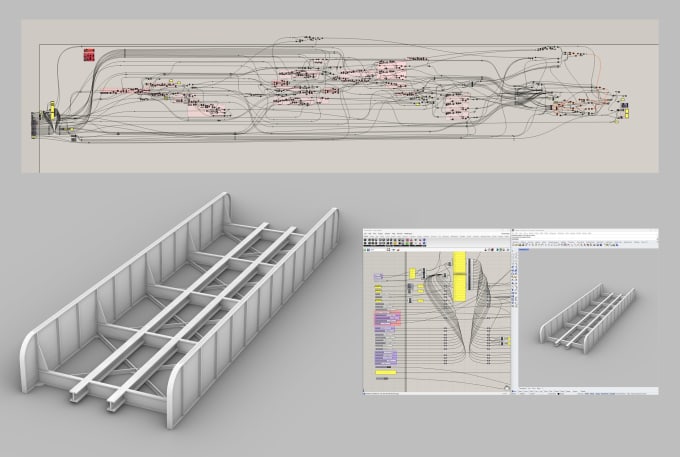Click the compass navigation widget on the Grasshopper canvas
The width and height of the screenshot is (680, 457).
[507, 388]
